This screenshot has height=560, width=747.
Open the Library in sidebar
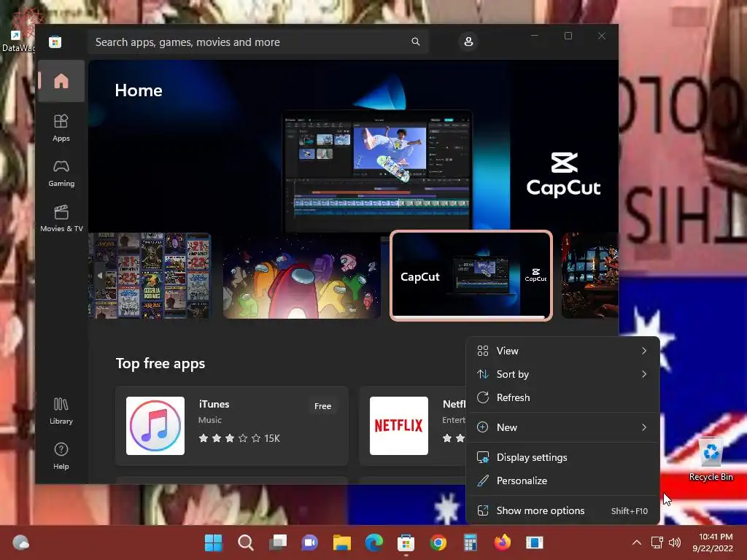point(61,411)
